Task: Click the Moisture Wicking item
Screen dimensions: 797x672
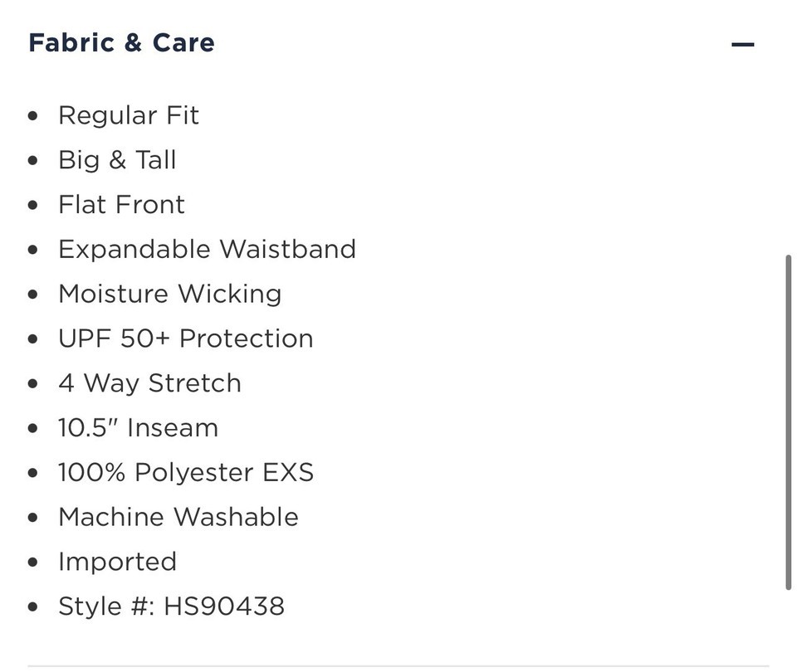Action: coord(169,294)
